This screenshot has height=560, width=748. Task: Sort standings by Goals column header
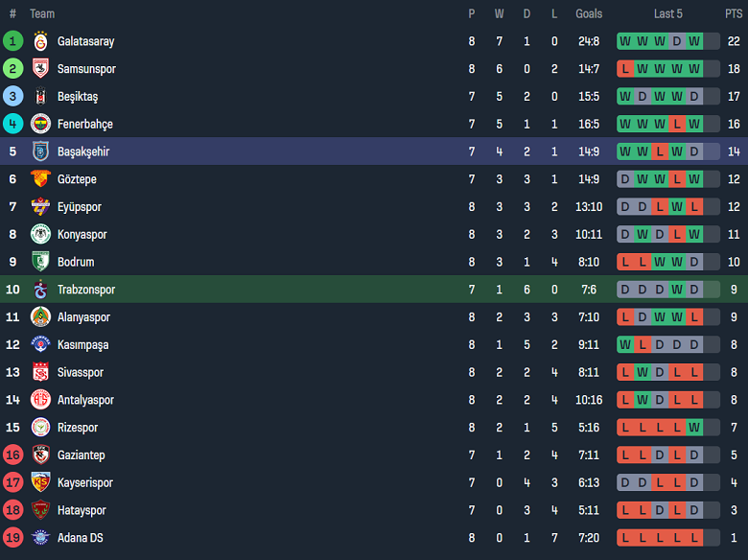[589, 13]
